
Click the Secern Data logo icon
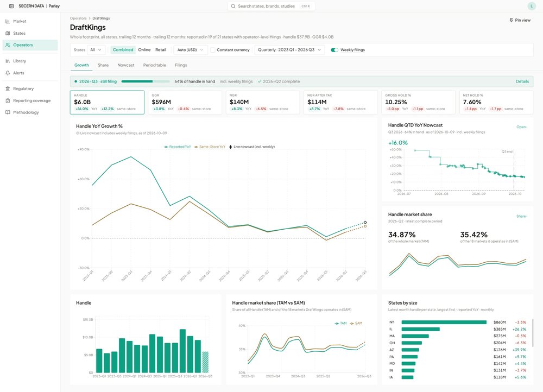(x=11, y=6)
